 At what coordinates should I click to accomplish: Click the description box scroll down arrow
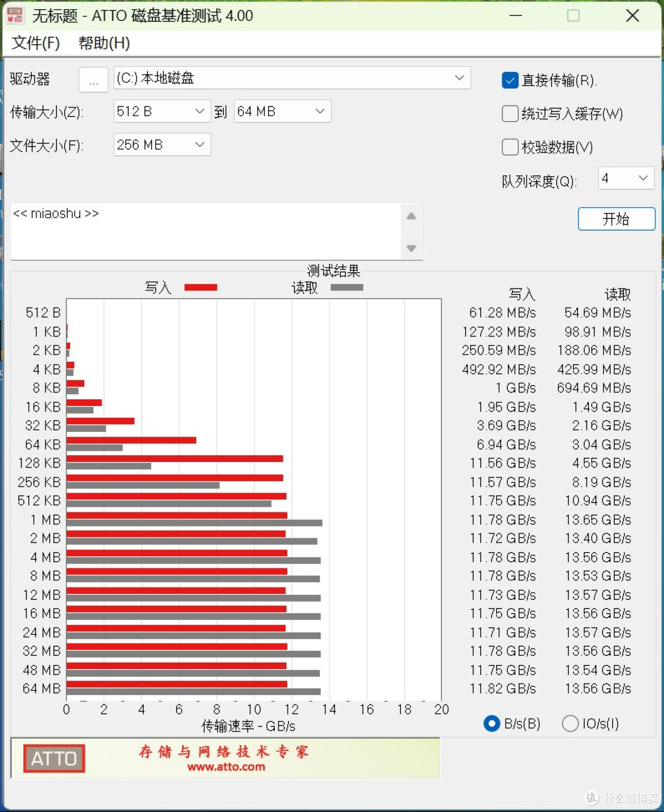[x=411, y=248]
